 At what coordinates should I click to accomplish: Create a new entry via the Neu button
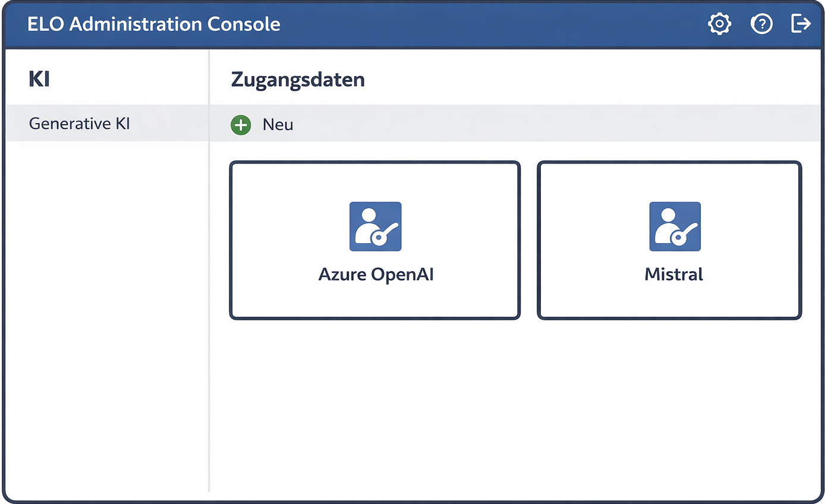click(x=262, y=125)
